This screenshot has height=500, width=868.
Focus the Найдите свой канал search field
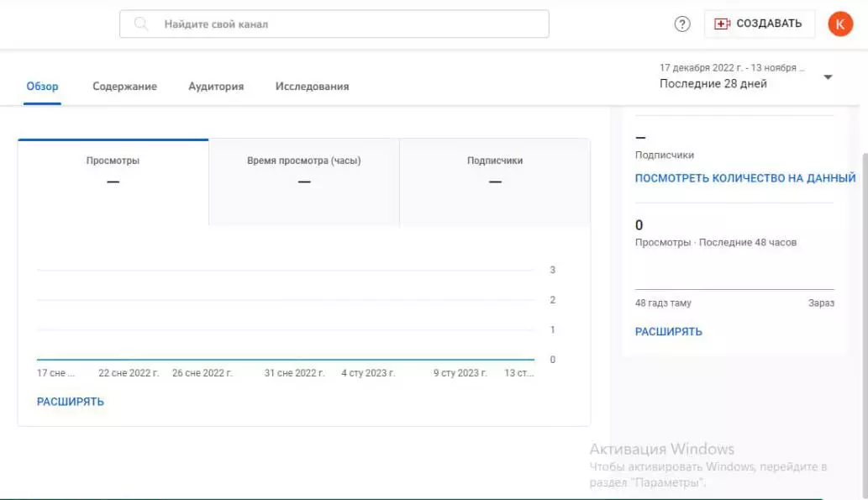334,24
